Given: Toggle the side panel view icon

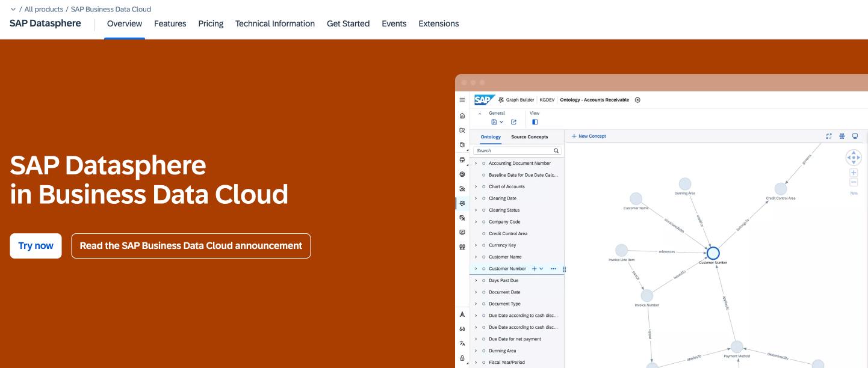Looking at the screenshot, I should click(535, 122).
